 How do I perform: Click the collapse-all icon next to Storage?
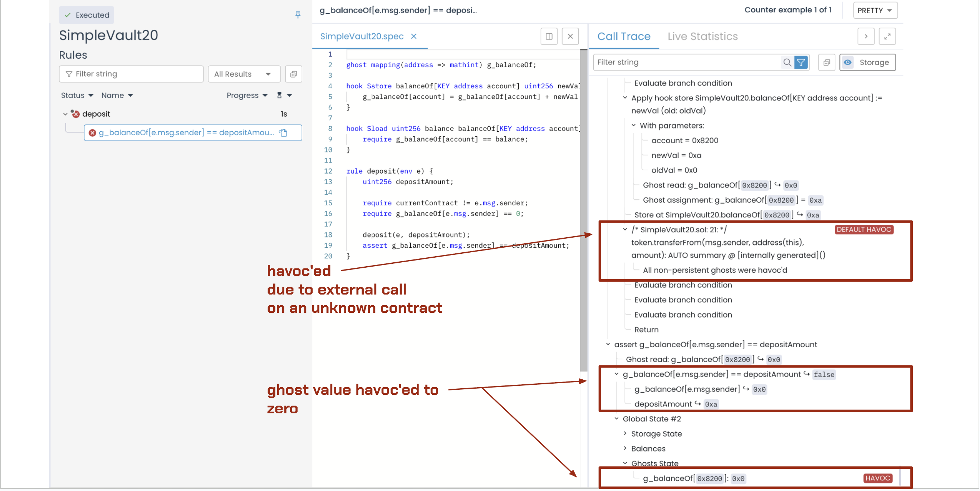click(x=827, y=62)
